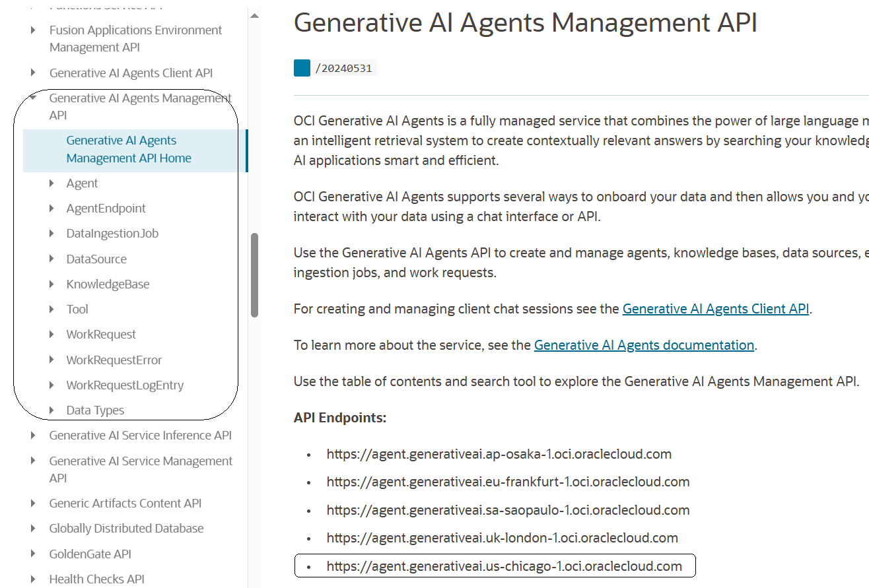This screenshot has height=588, width=869.
Task: Expand the KnowledgeBase tree node
Action: [x=52, y=284]
